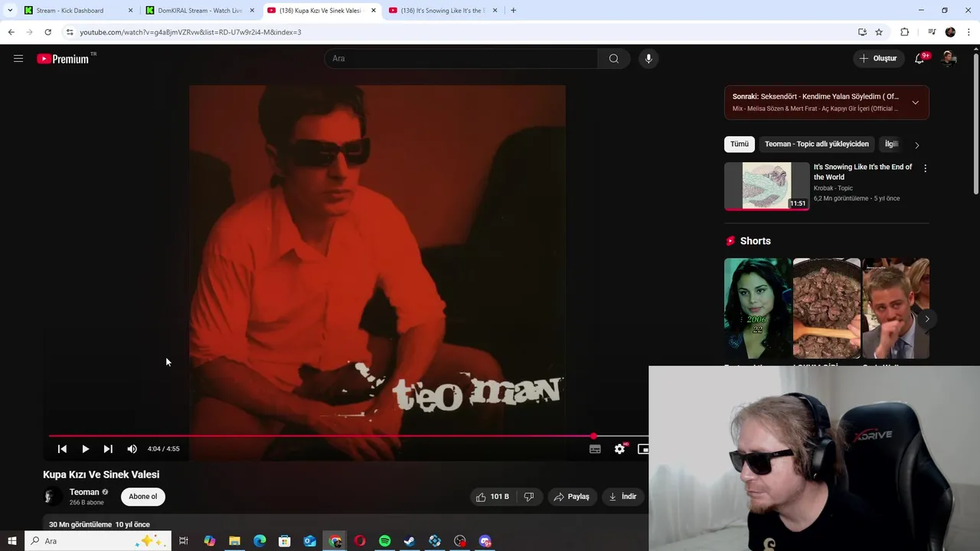Install app icon in the address bar
980x551 pixels.
coord(862,32)
